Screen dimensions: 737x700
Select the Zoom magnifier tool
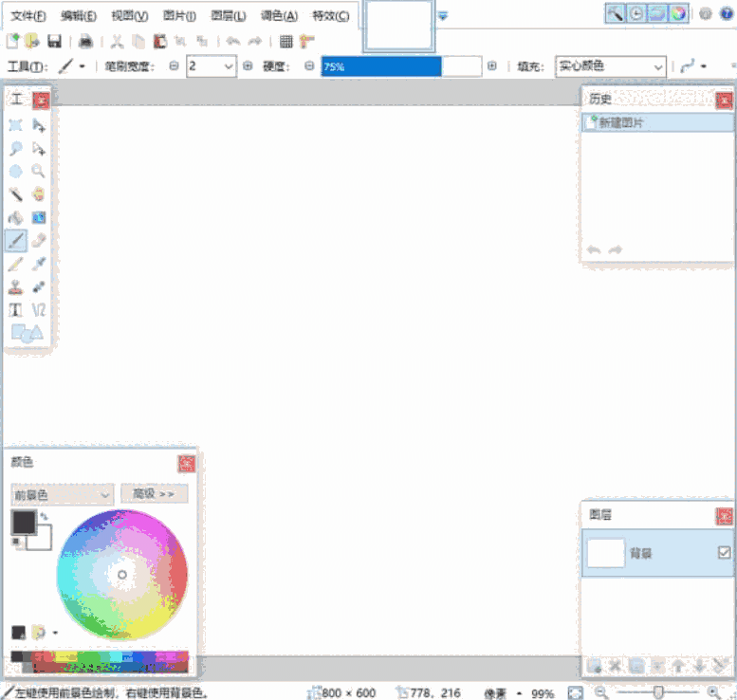click(x=39, y=171)
